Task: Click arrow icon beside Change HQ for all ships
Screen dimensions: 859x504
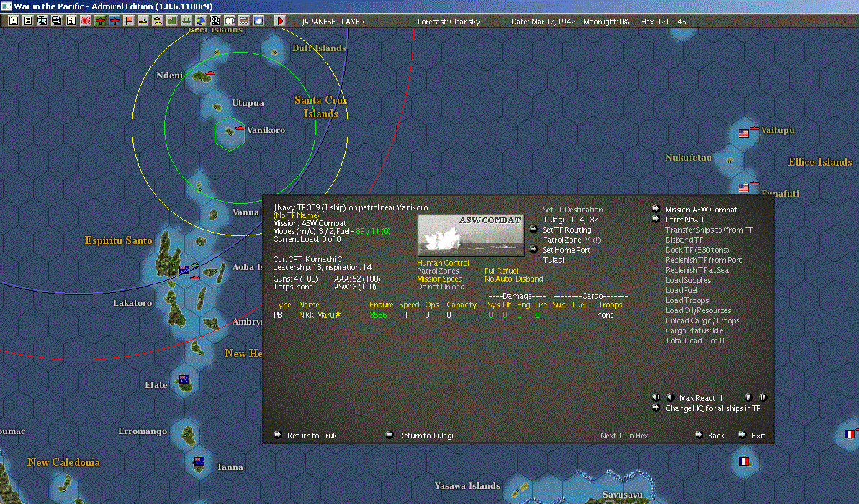Action: [656, 408]
